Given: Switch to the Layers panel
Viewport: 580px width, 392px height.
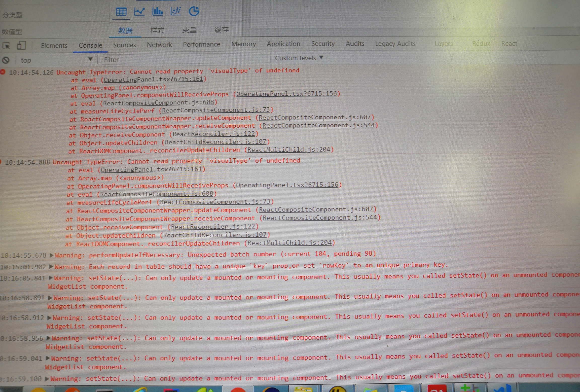Looking at the screenshot, I should point(444,44).
